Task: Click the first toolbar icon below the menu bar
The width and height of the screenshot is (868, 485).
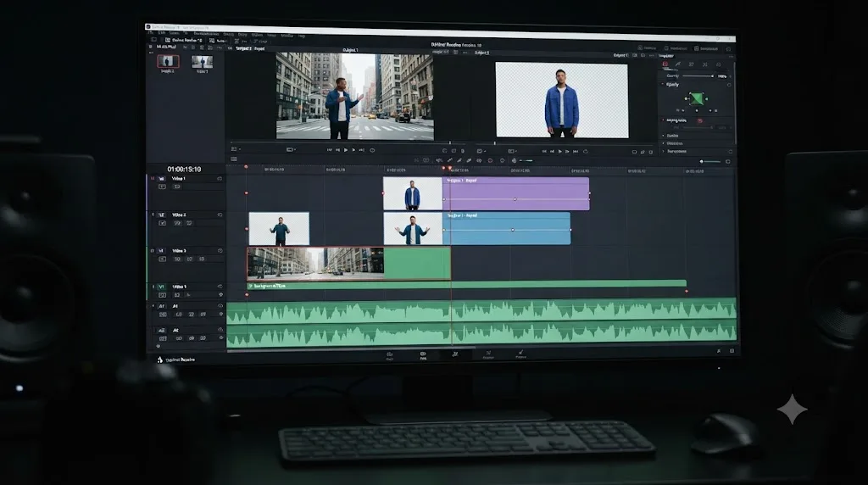Action: click(154, 40)
